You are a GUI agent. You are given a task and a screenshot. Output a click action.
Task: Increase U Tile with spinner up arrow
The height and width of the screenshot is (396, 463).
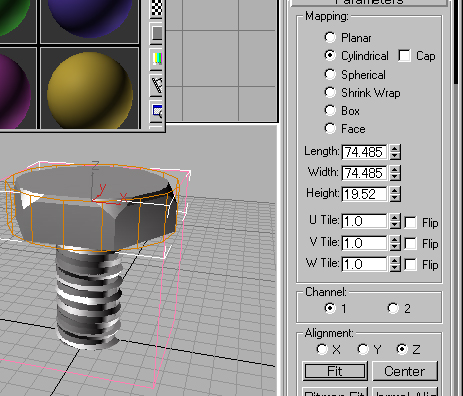395,217
